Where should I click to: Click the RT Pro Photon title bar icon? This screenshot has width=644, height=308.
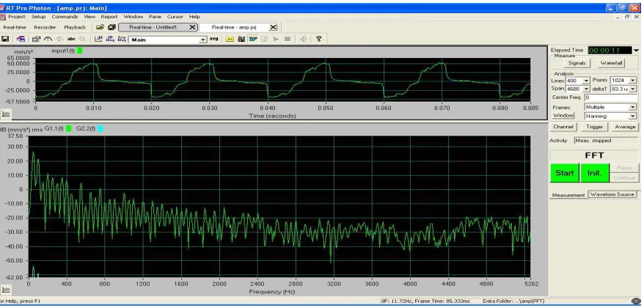pos(2,8)
